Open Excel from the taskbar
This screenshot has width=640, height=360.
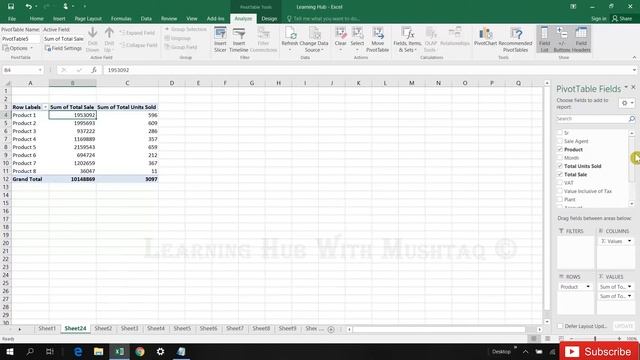tap(119, 351)
